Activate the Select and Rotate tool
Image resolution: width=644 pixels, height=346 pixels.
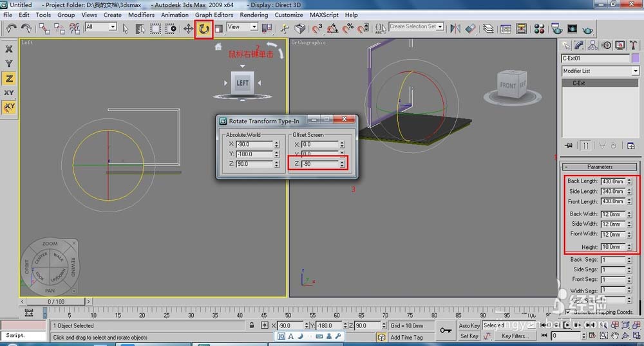pyautogui.click(x=204, y=29)
